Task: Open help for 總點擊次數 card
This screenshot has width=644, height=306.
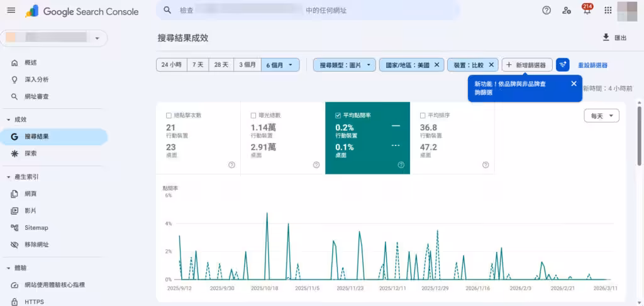Action: [231, 165]
